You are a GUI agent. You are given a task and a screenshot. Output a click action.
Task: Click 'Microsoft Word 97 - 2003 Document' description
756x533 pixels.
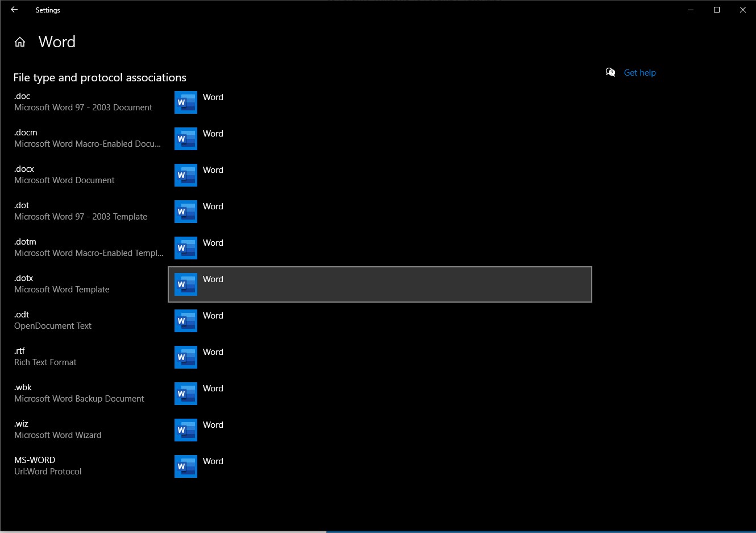(x=83, y=108)
